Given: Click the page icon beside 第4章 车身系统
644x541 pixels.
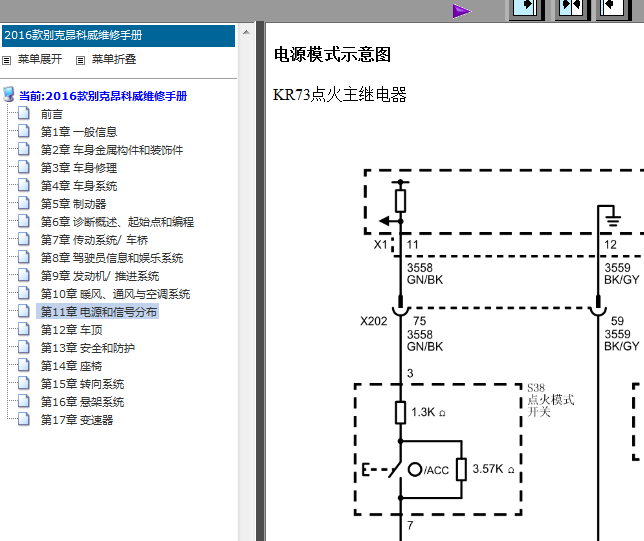Looking at the screenshot, I should tap(24, 185).
